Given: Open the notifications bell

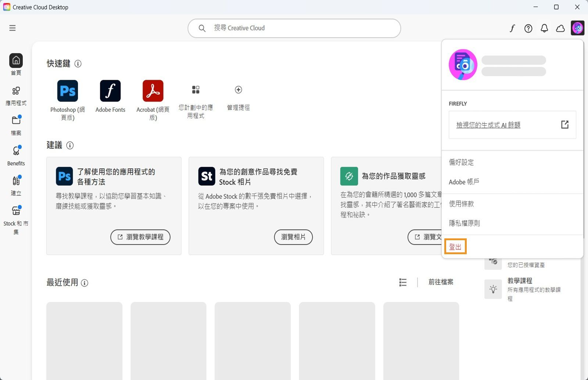Looking at the screenshot, I should [x=544, y=28].
